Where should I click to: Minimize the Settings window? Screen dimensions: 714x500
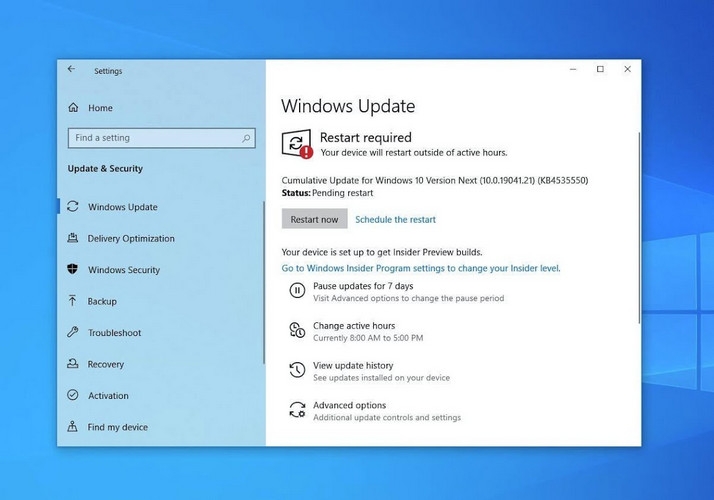click(x=573, y=69)
